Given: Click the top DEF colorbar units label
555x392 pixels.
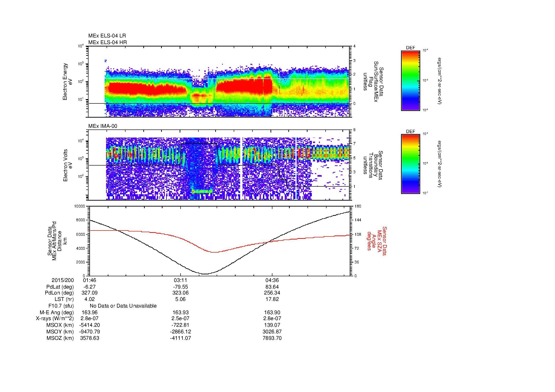Looking at the screenshot, I should tap(439, 81).
